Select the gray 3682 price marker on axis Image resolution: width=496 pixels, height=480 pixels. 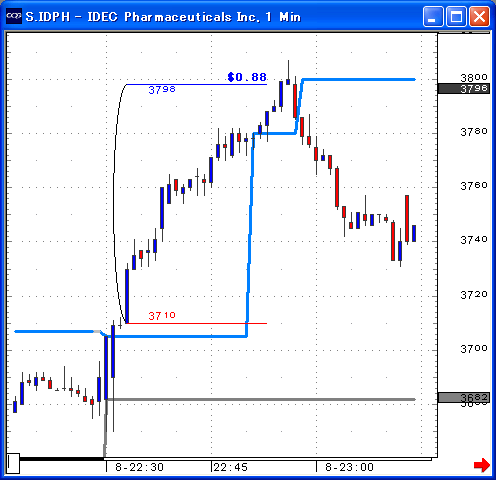coord(464,397)
